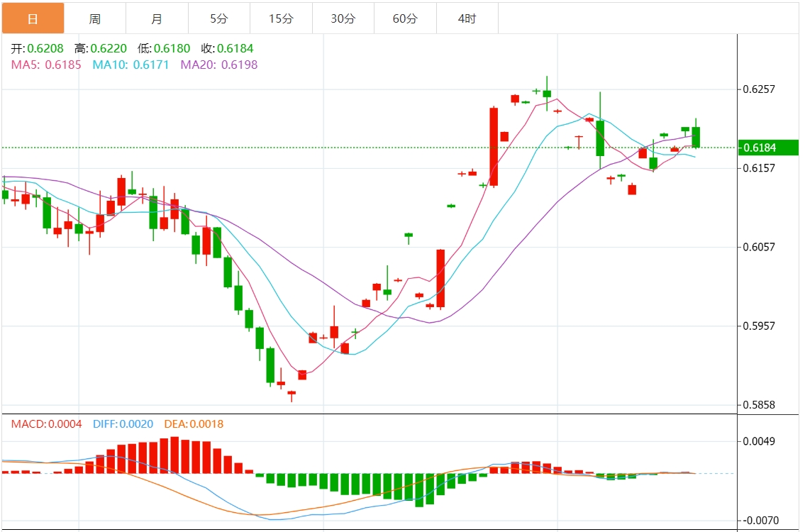This screenshot has width=805, height=532.
Task: Open the 5分 timeframe tab
Action: (x=219, y=18)
